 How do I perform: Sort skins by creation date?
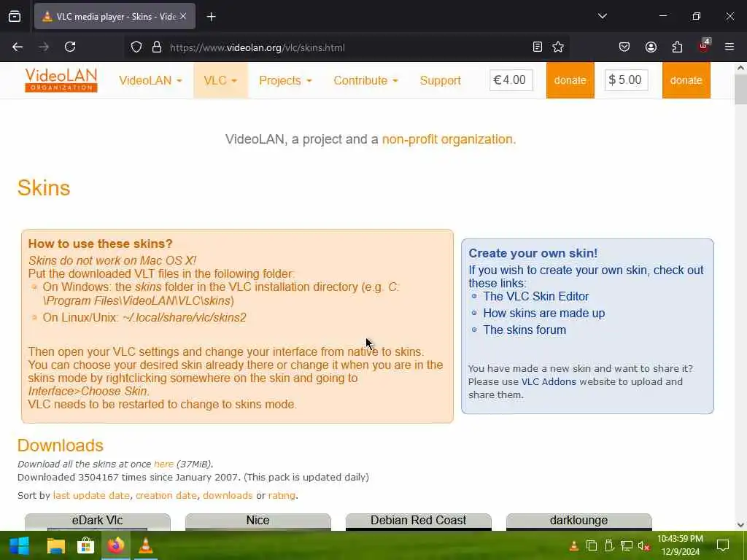coord(166,495)
